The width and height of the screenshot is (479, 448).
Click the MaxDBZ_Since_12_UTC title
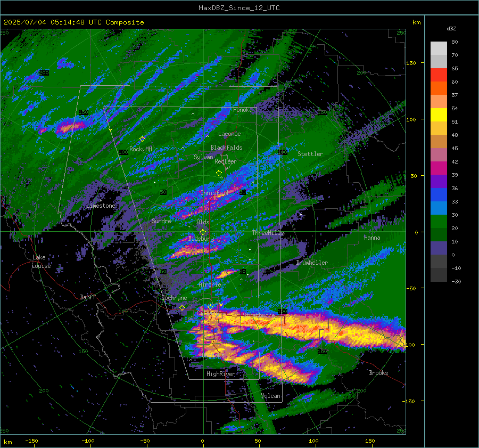coord(239,8)
